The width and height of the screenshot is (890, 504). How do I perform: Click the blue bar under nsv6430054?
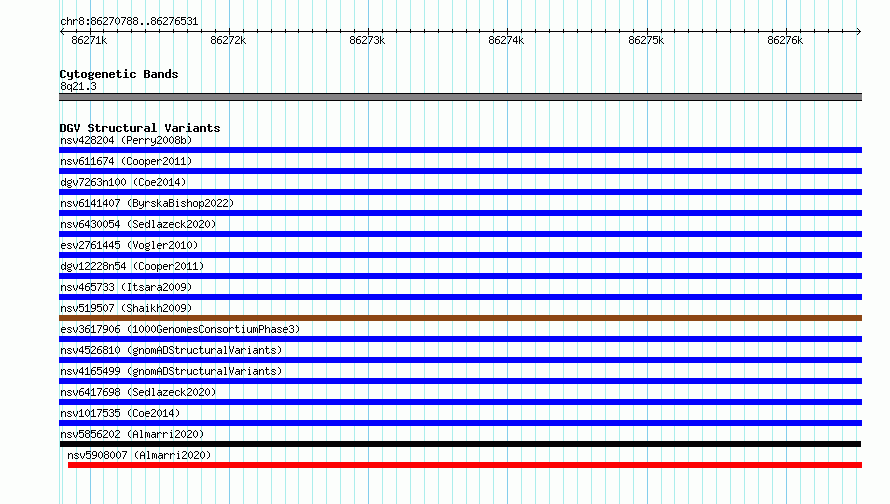460,234
